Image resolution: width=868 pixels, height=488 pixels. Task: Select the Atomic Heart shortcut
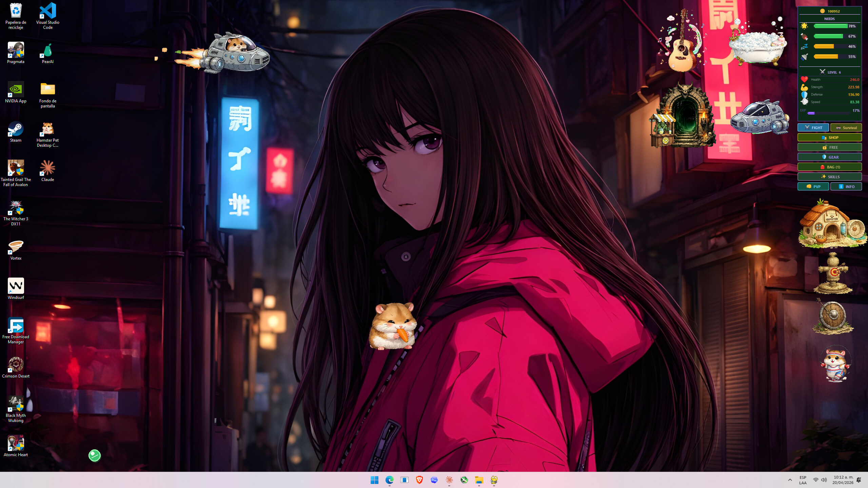click(x=16, y=446)
